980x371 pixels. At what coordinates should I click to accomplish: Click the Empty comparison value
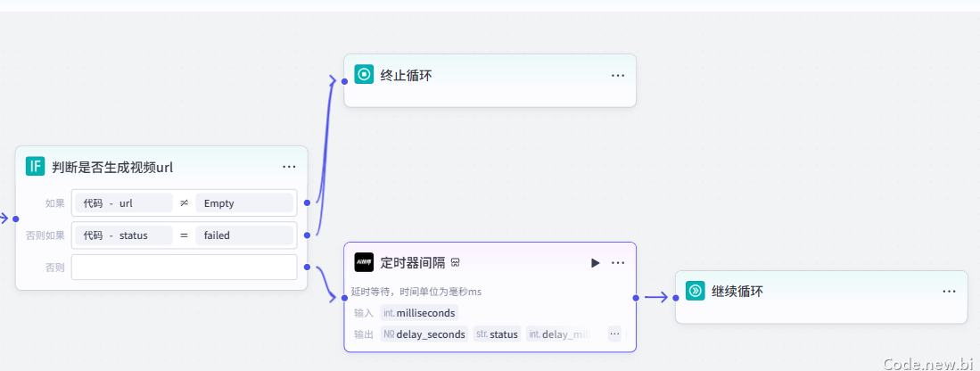click(244, 203)
